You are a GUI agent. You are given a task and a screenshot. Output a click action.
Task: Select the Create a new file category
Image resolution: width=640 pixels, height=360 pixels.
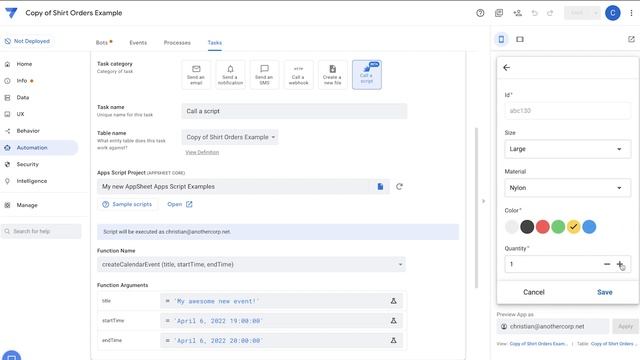tap(332, 75)
